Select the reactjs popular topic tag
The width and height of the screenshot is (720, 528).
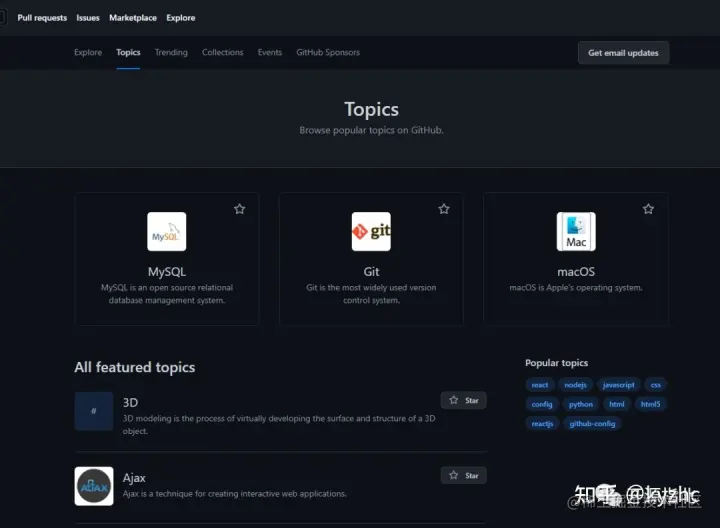542,423
